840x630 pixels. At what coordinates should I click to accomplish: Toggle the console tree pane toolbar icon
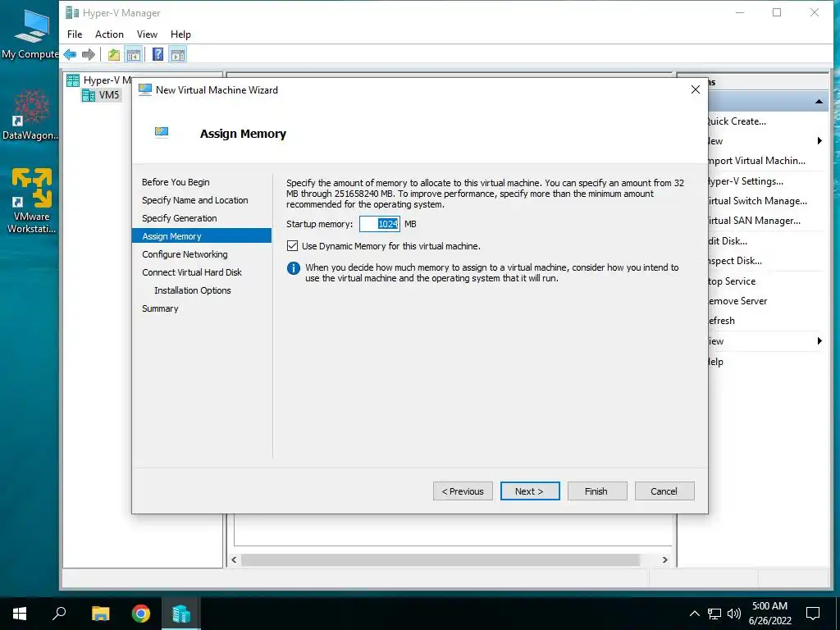coord(133,54)
